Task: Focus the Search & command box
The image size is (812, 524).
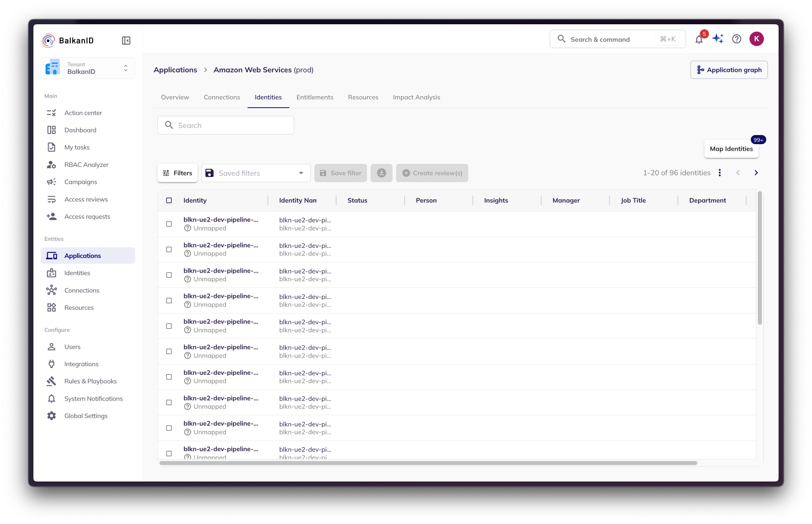Action: pos(618,39)
